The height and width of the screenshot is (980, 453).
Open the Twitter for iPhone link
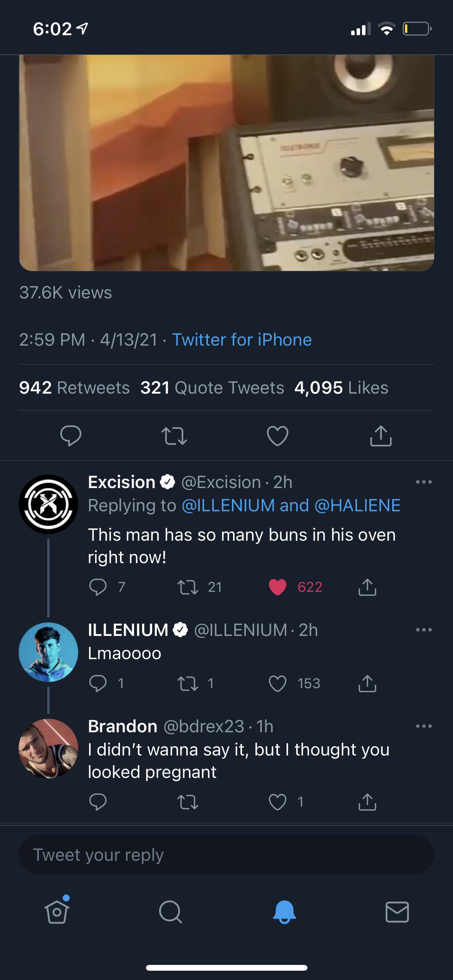click(x=242, y=340)
